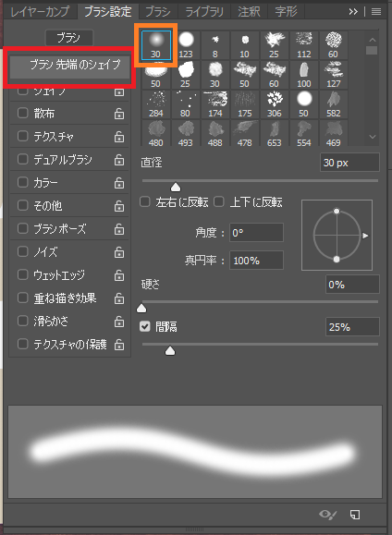Click the lock icon beside テクスチャ

(119, 137)
